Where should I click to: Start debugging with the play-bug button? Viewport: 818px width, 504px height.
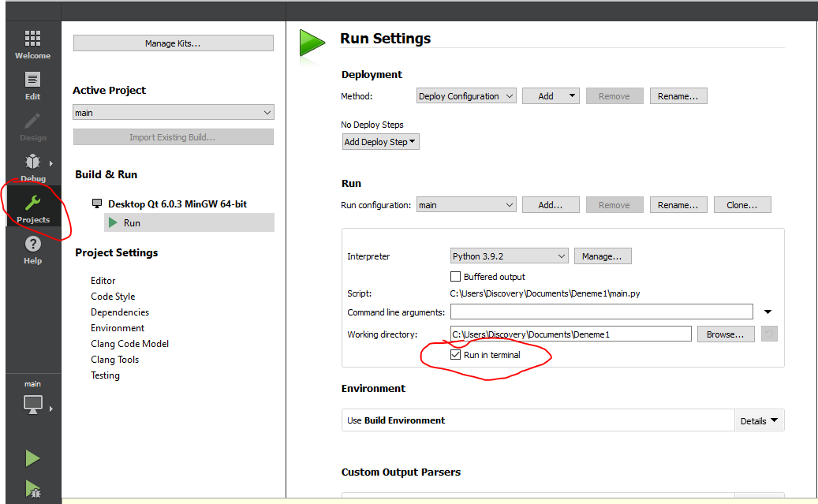point(32,489)
